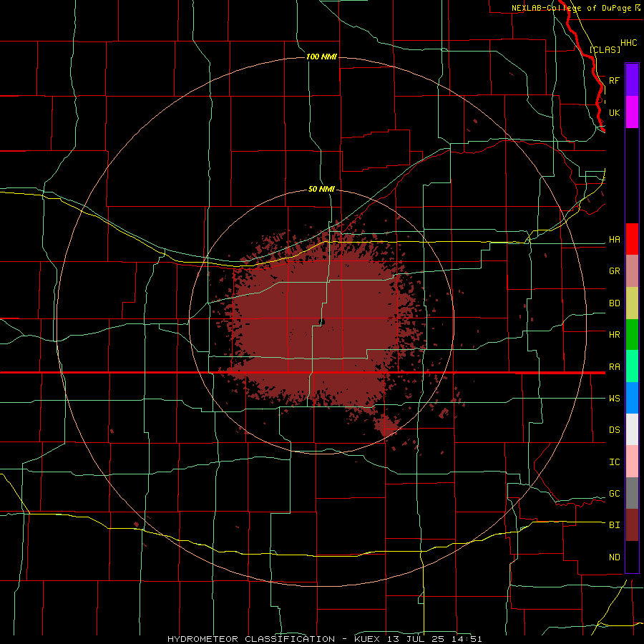Click the "HR" legend label
Screen dimensions: 644x644
pos(615,335)
